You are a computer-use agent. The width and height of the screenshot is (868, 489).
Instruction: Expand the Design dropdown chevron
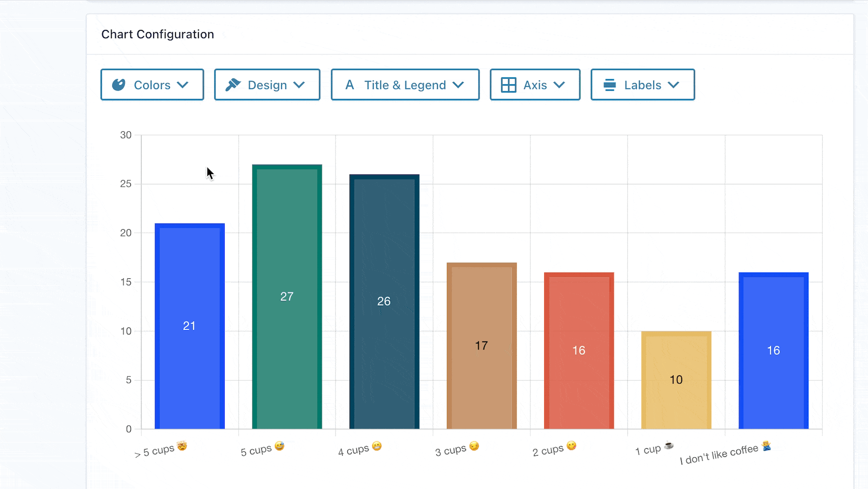click(299, 85)
